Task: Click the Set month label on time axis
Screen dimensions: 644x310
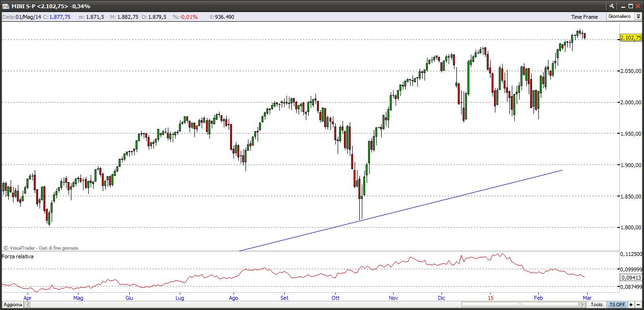Action: 285,298
